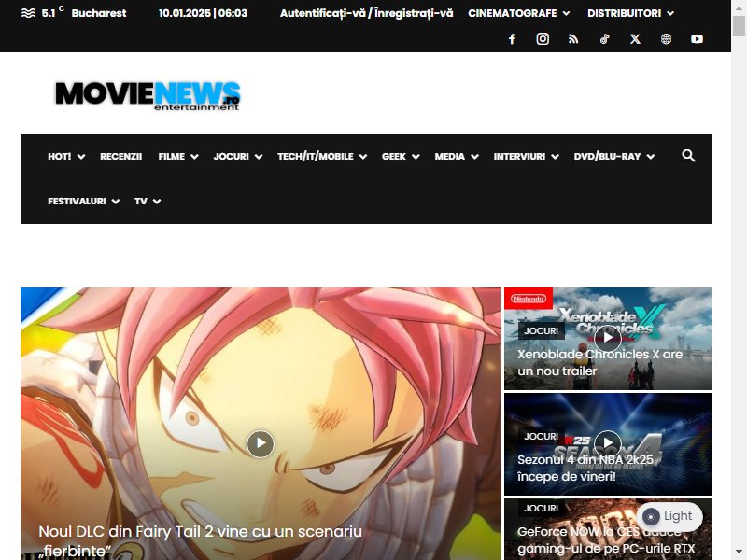Expand the TECH/IT/MOBILE menu chevron
The height and width of the screenshot is (560, 747).
363,157
